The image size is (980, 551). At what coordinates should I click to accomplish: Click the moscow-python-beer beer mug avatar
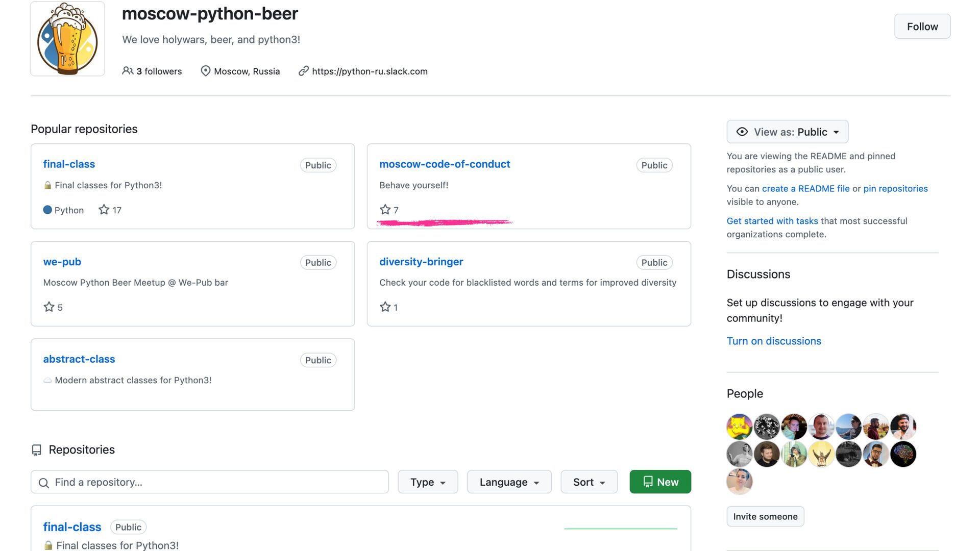tap(67, 39)
